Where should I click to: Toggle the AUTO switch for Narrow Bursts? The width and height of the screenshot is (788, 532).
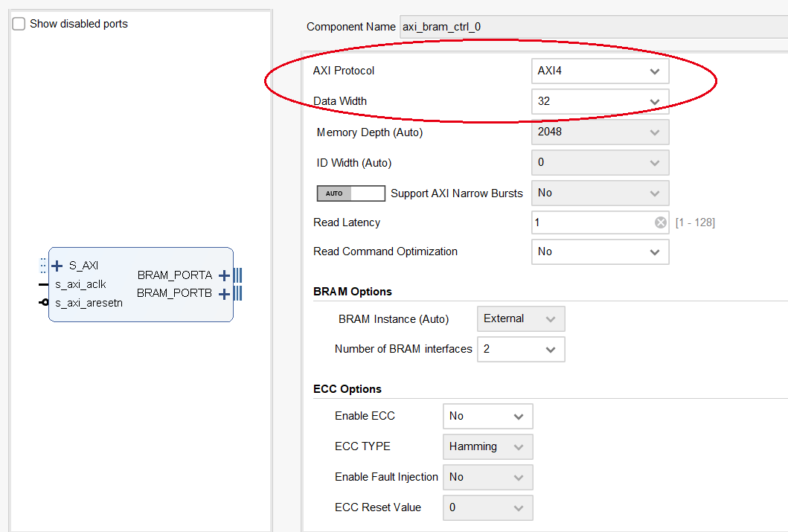pos(351,193)
